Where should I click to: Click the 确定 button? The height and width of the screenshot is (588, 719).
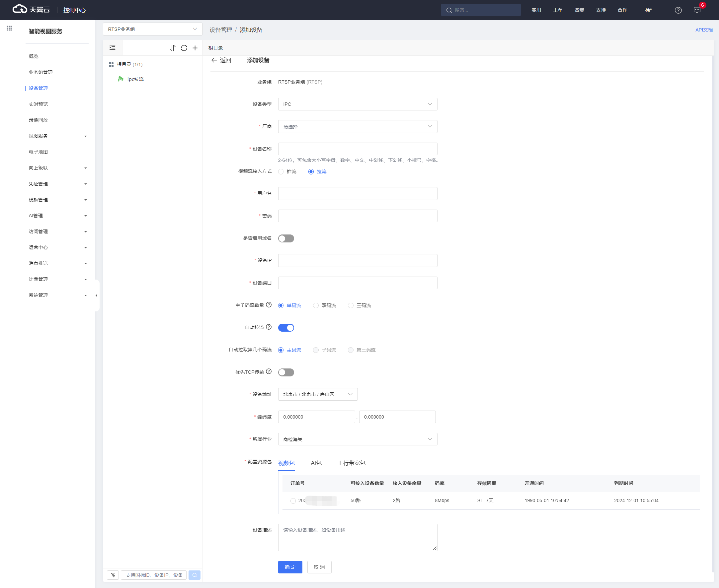click(x=290, y=567)
